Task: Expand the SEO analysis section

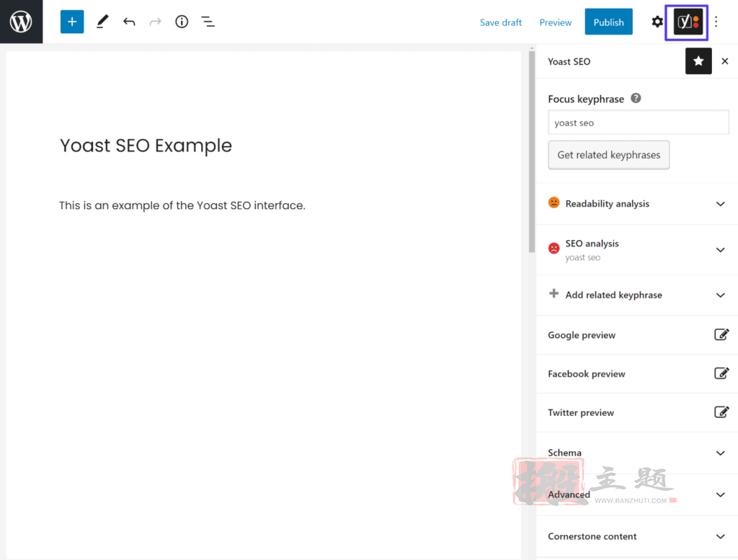Action: (x=637, y=250)
